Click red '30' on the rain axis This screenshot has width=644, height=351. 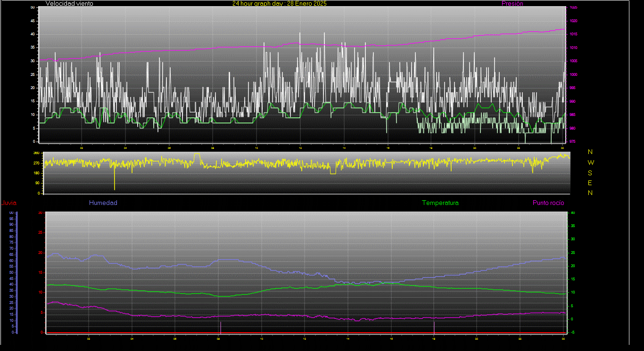coord(40,212)
